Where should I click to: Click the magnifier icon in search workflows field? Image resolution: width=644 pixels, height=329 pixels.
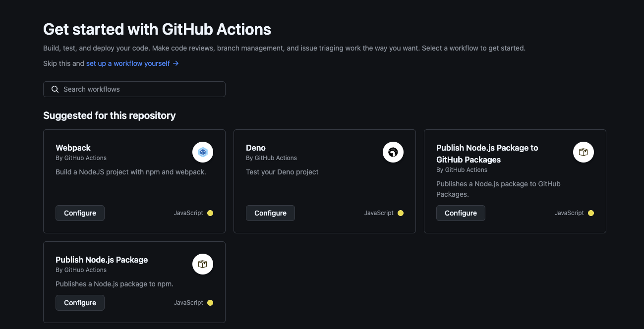coord(55,89)
